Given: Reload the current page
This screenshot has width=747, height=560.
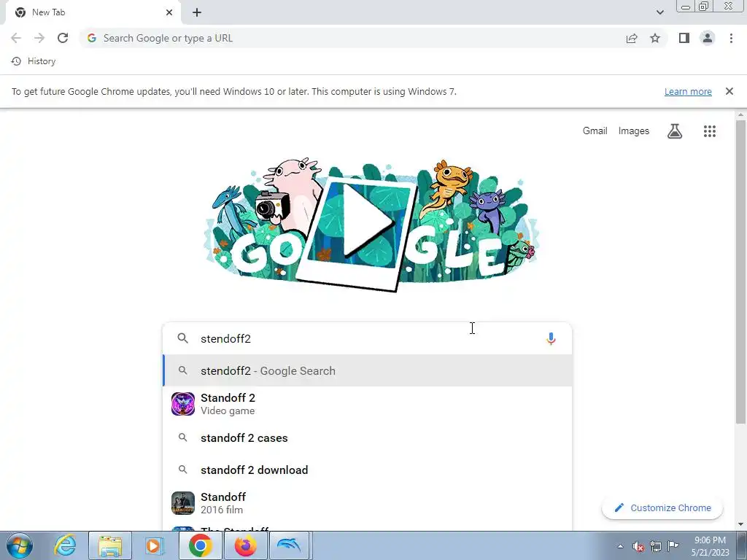Looking at the screenshot, I should [x=63, y=38].
